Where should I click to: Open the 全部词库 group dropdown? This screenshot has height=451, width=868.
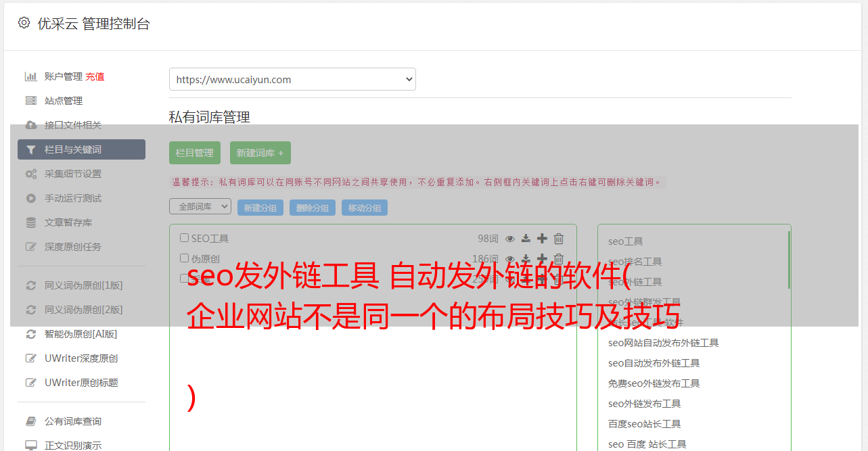click(200, 206)
